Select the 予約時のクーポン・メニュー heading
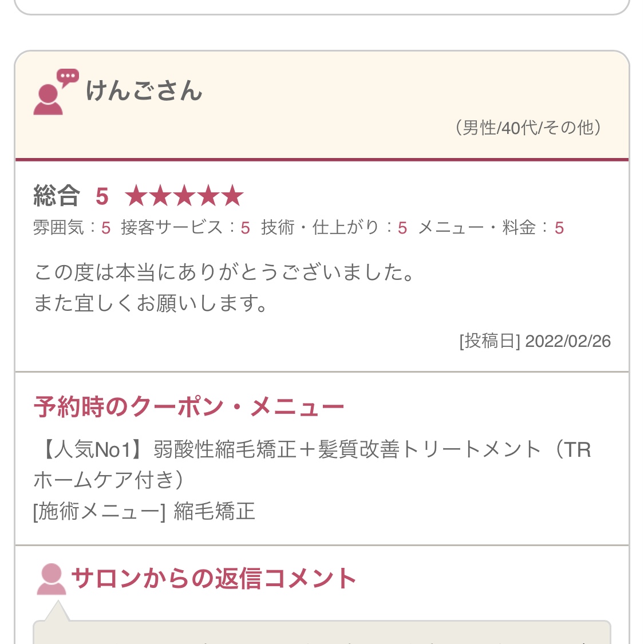 point(189,407)
